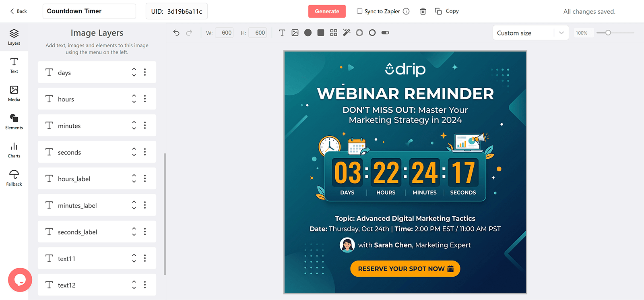The height and width of the screenshot is (300, 644).
Task: Go Back to previous page
Action: (19, 11)
